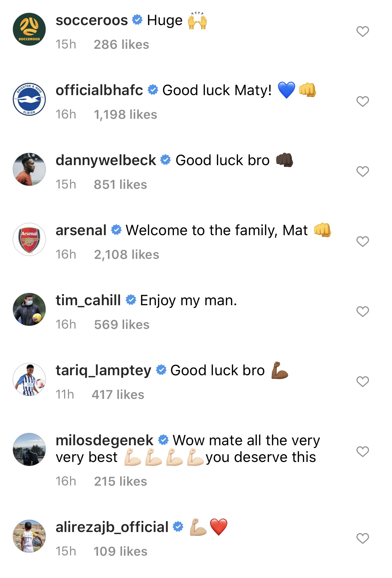This screenshot has width=392, height=578.
Task: Like the socceroos comment with heart
Action: click(x=362, y=32)
